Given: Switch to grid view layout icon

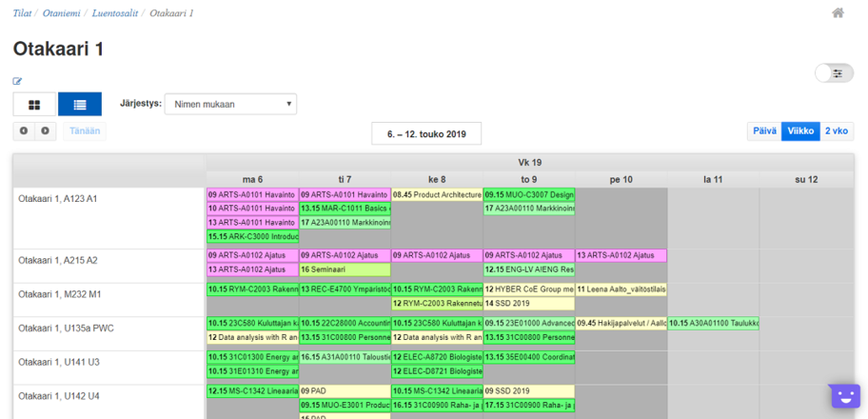Looking at the screenshot, I should tap(35, 104).
